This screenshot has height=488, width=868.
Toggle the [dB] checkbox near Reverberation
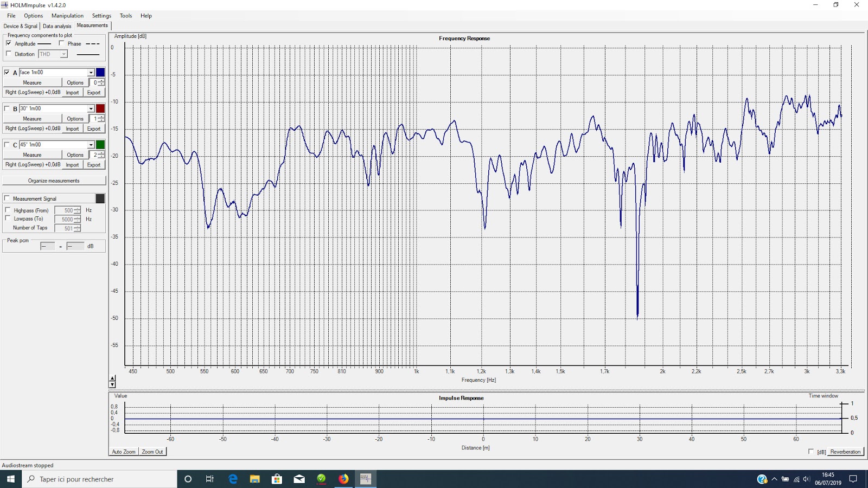(x=811, y=451)
